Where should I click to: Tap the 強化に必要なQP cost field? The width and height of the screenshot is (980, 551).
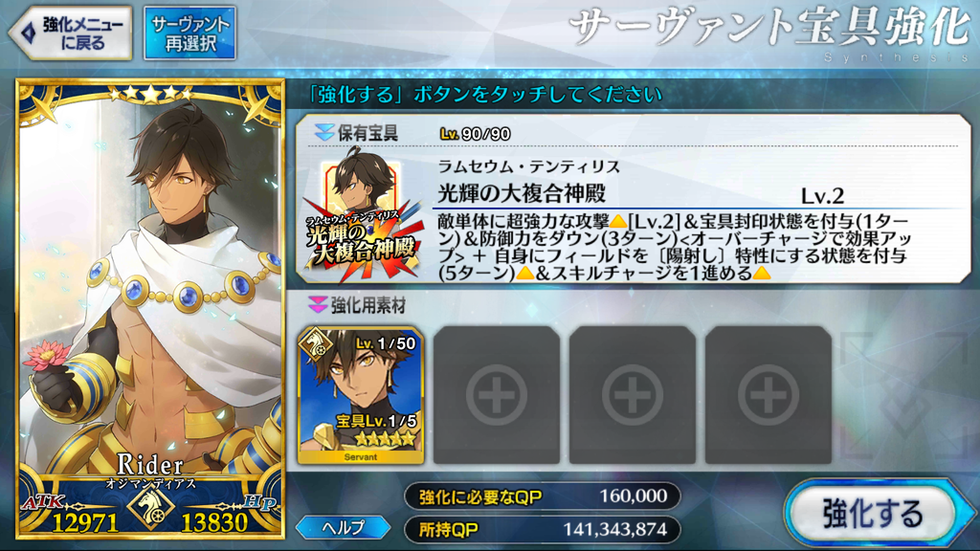click(x=543, y=496)
